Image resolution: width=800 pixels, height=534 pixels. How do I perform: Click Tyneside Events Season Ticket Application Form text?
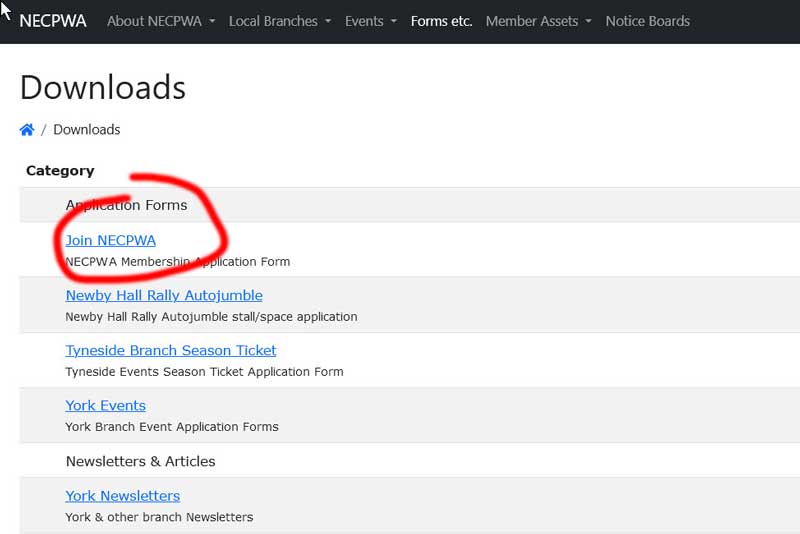[x=204, y=372]
